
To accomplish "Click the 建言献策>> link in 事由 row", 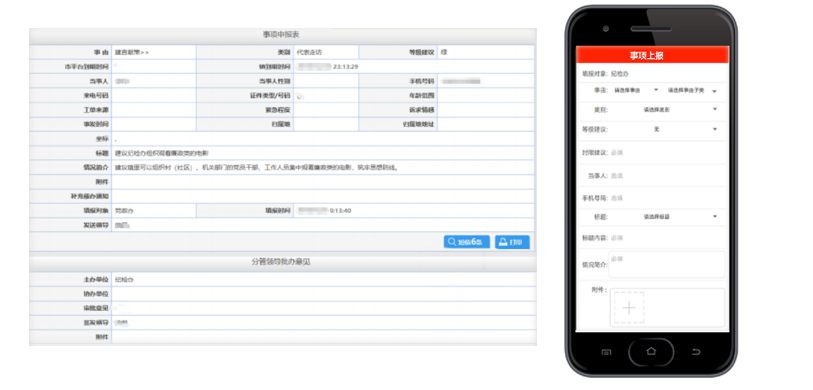I will coord(132,52).
